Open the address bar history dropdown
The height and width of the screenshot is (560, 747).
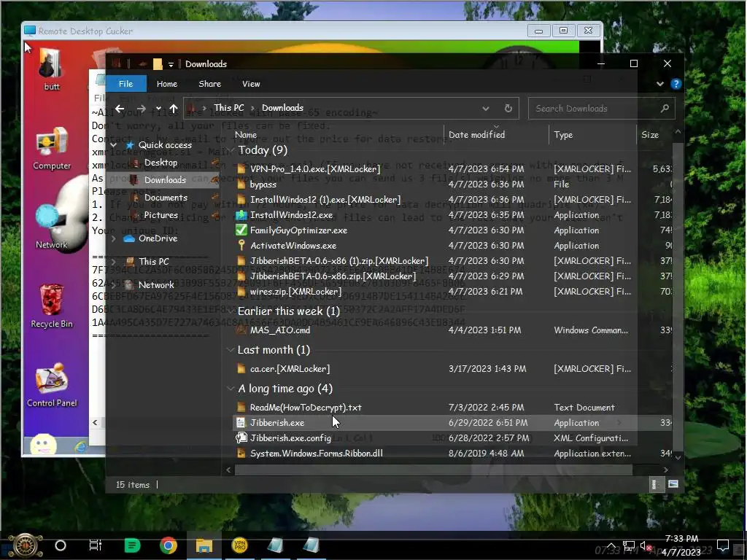[x=485, y=109]
